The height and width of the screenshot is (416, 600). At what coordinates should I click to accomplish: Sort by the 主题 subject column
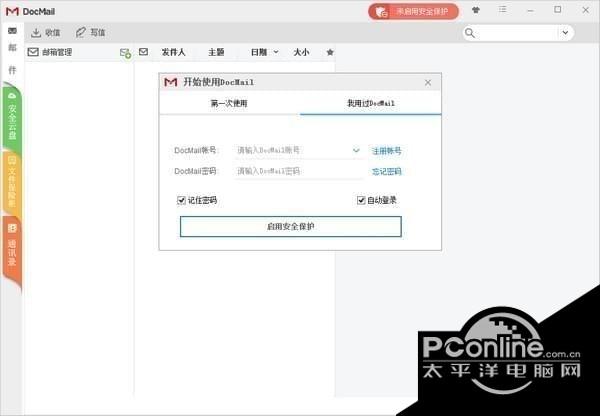[x=216, y=52]
